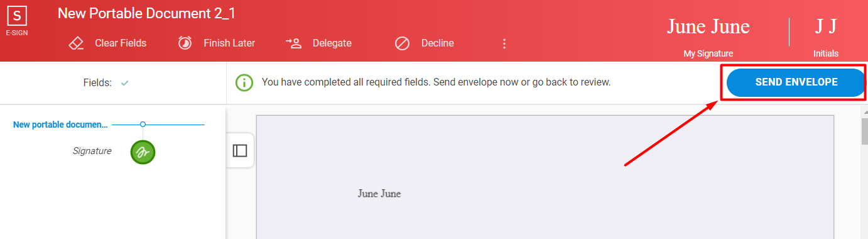
Task: Toggle the sidebar panel icon
Action: pos(240,150)
